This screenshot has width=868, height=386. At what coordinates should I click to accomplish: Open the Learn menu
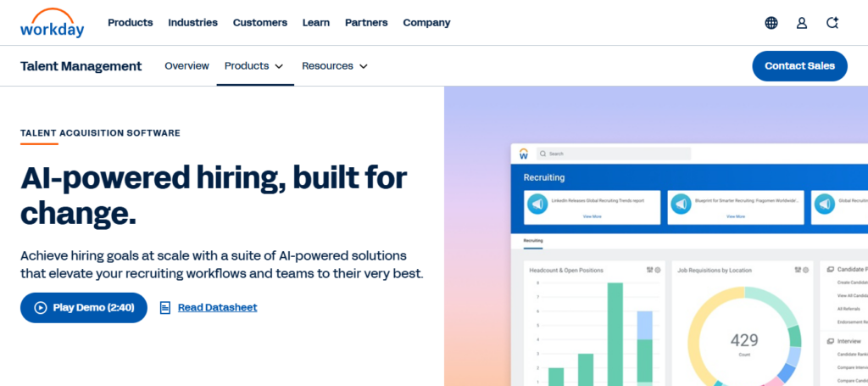[x=316, y=23]
